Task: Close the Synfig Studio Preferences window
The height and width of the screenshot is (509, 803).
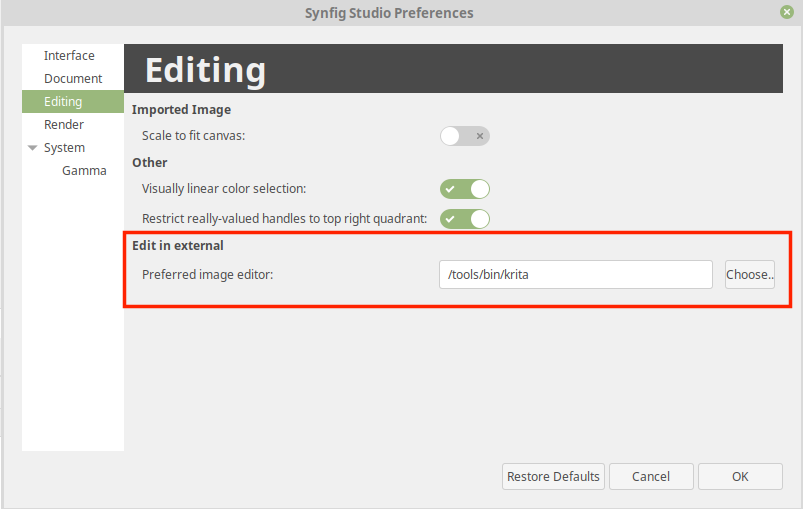Action: click(787, 12)
